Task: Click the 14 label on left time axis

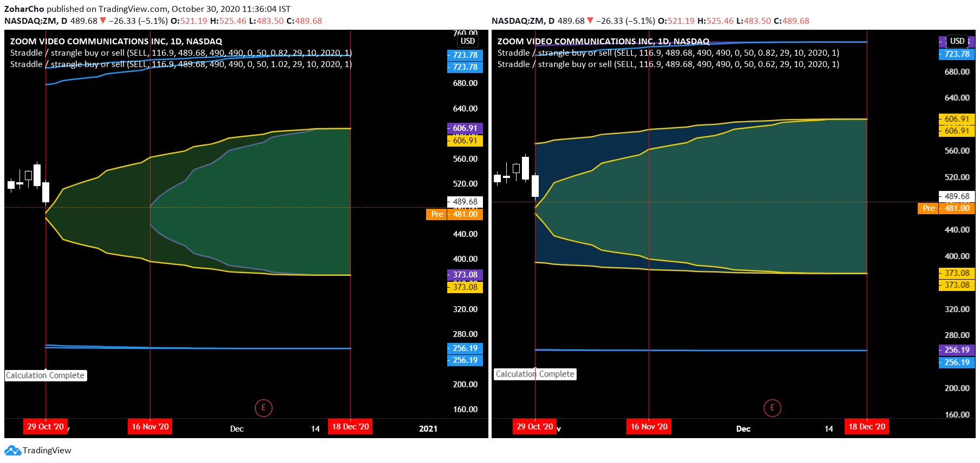Action: tap(315, 428)
